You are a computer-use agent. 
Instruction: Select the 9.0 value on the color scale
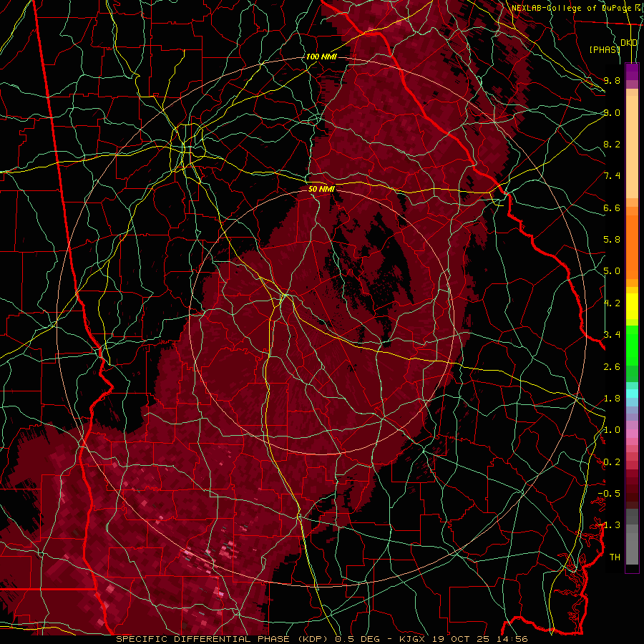[612, 112]
